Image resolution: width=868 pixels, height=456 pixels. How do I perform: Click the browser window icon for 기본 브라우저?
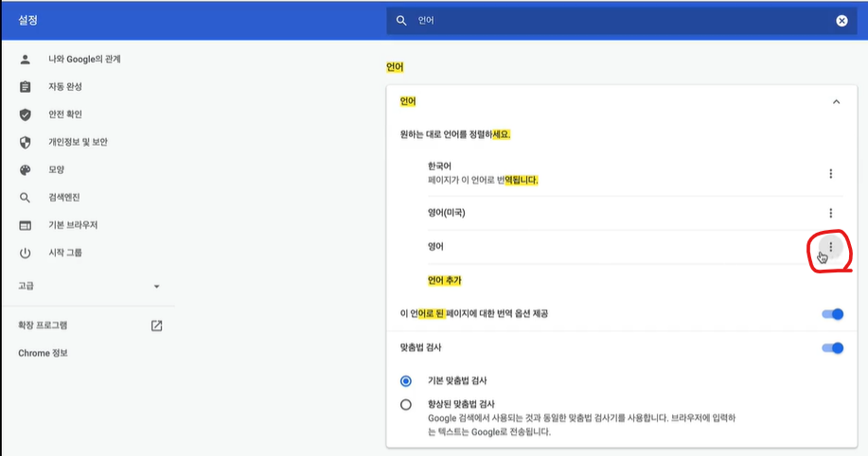coord(25,225)
